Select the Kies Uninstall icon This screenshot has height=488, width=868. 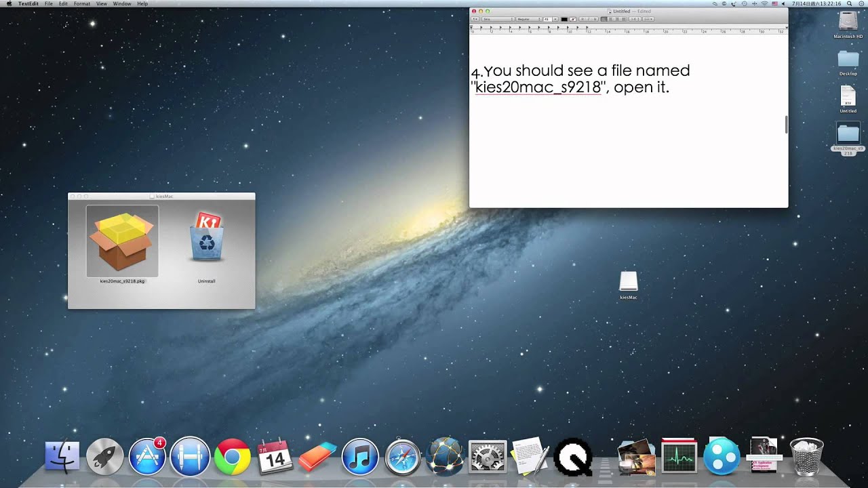[x=207, y=237]
